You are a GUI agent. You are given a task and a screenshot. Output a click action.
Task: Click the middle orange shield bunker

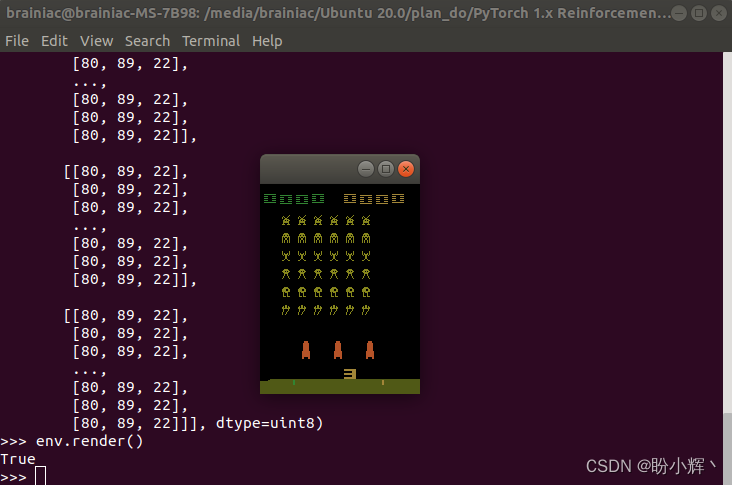point(338,350)
